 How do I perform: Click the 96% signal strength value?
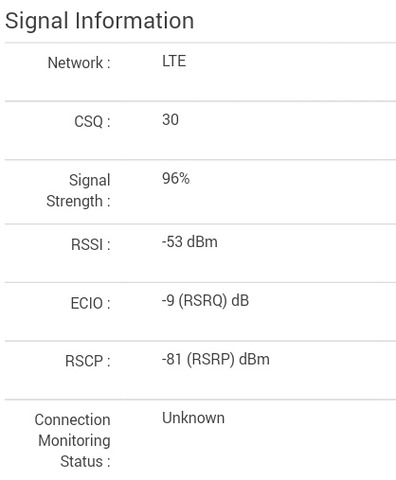(x=176, y=178)
